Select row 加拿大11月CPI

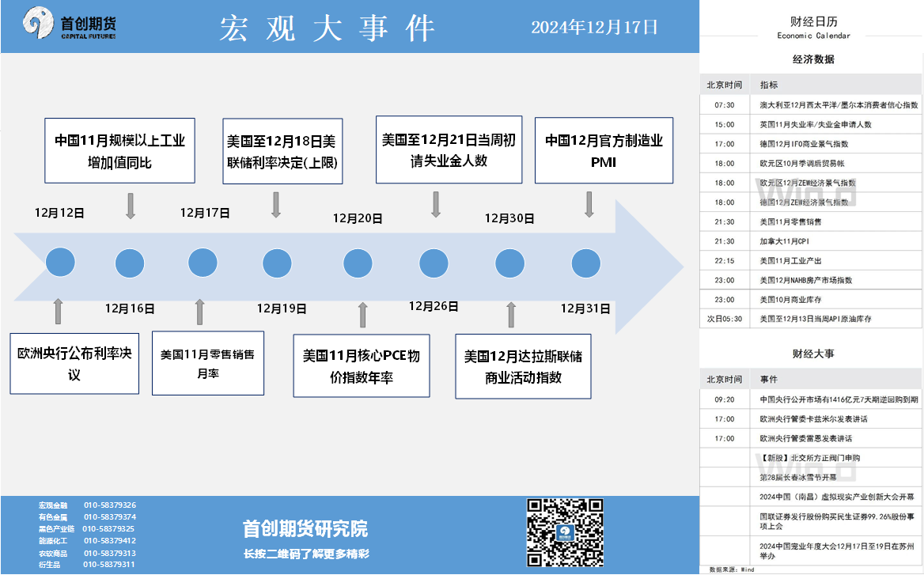[811, 241]
